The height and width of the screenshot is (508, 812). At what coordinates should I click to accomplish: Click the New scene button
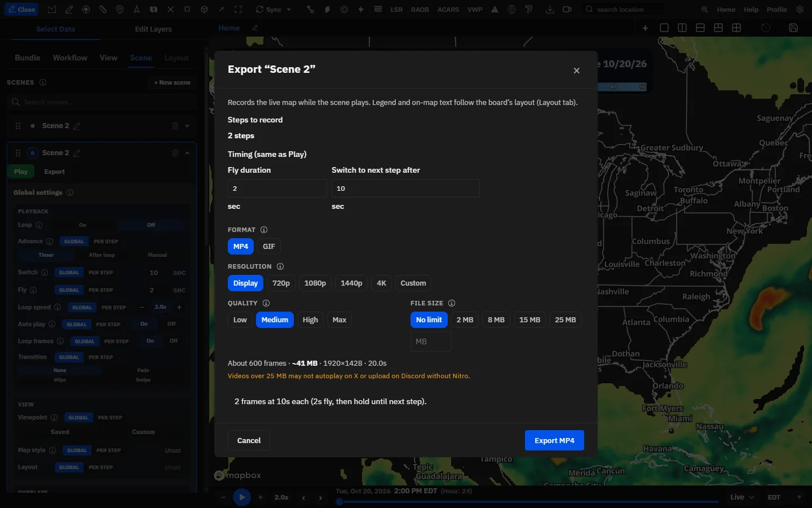[x=173, y=82]
